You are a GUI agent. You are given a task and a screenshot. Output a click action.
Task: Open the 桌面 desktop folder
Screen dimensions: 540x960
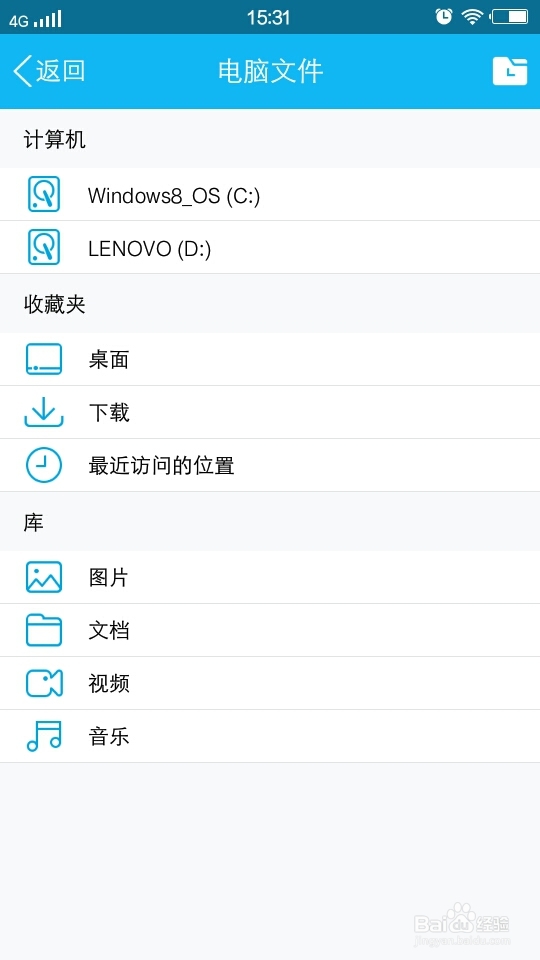pos(270,359)
